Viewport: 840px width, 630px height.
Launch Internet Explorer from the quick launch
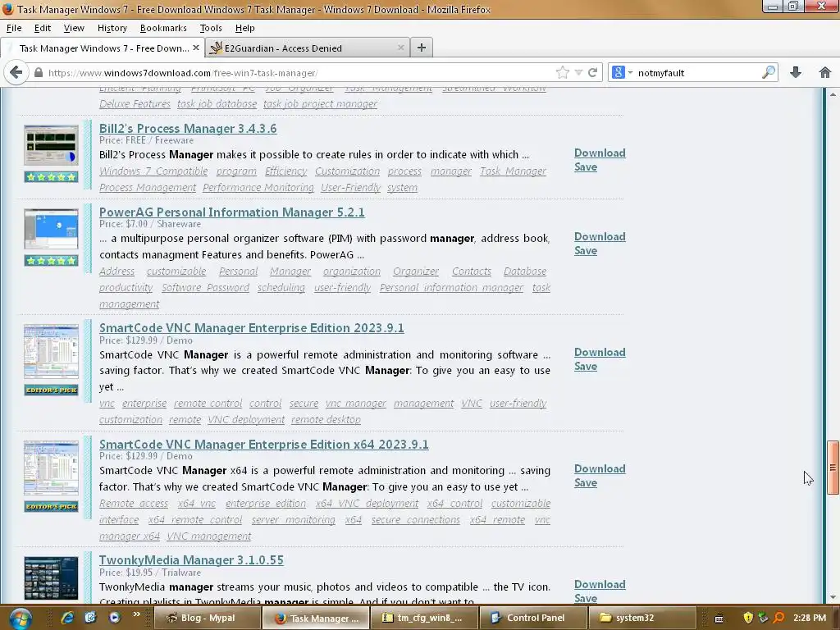pos(67,618)
